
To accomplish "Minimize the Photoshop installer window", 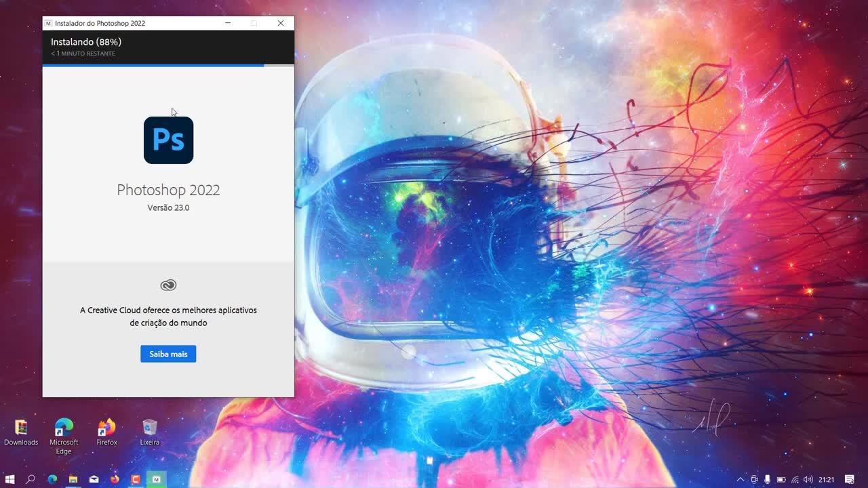I will (228, 23).
